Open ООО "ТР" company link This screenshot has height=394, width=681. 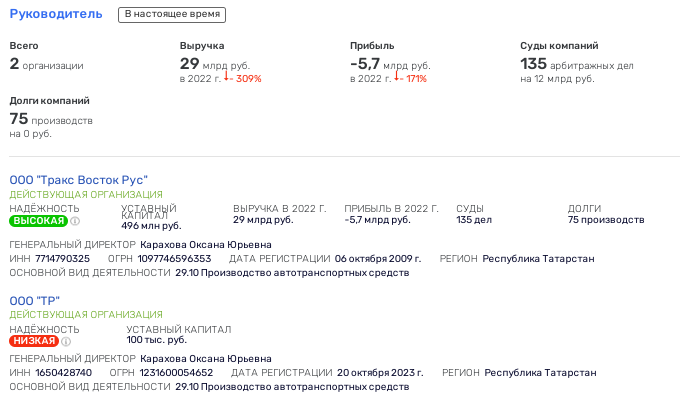(x=34, y=301)
